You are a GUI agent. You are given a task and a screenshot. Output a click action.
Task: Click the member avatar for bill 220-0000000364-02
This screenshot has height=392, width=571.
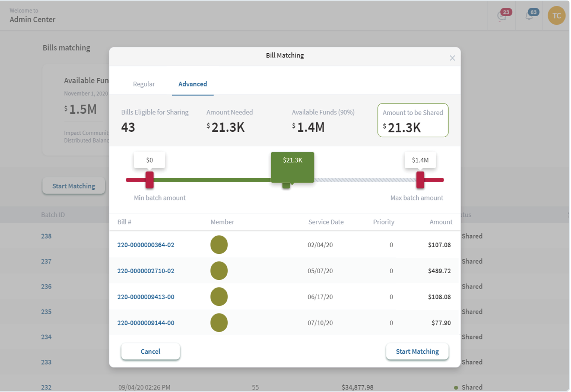tap(219, 245)
